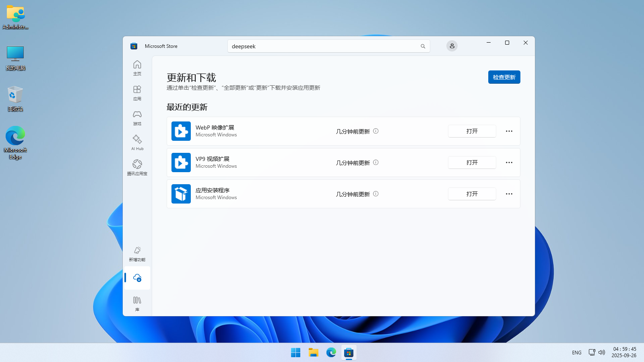
Task: Open the Games (游戏) sidebar section
Action: pyautogui.click(x=137, y=118)
